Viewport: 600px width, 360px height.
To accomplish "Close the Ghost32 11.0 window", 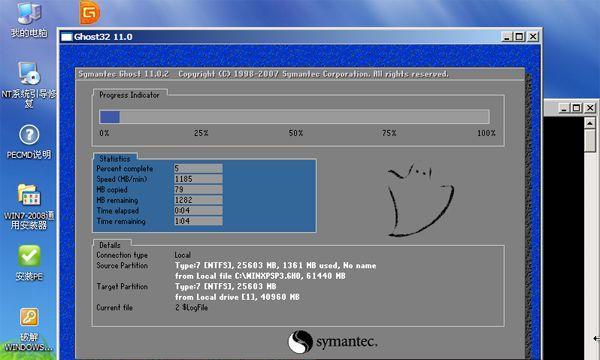I will [533, 37].
